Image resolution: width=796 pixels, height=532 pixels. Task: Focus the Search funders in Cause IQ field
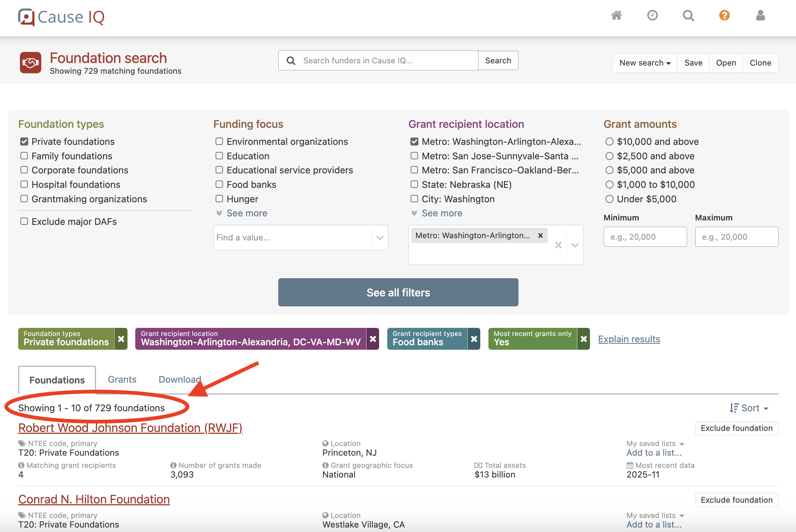tap(378, 60)
